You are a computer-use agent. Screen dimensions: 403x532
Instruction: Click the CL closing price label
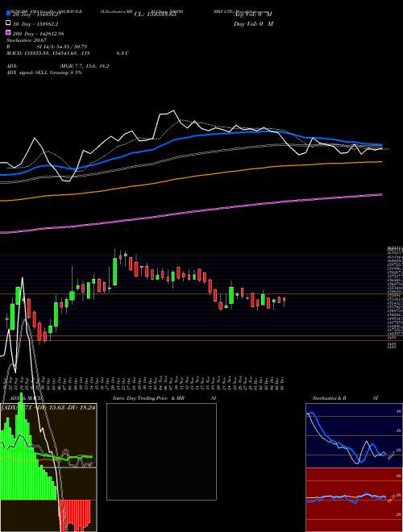pos(156,15)
